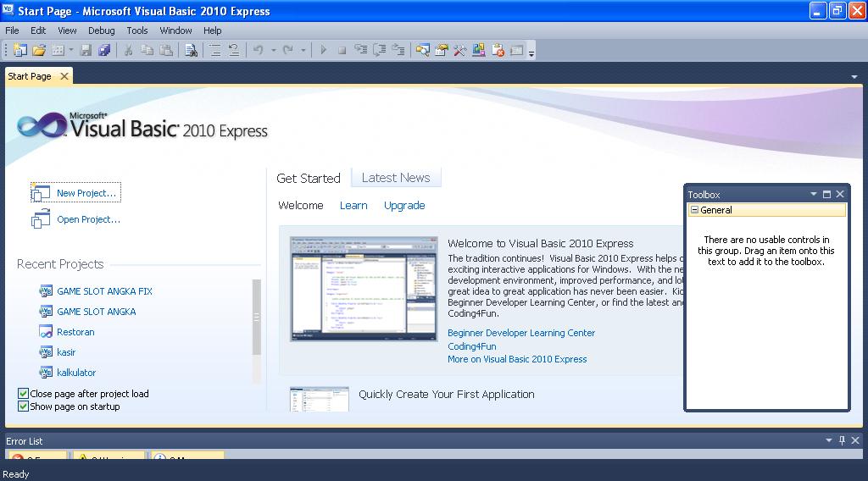868x481 pixels.
Task: Click the Start Debugging play icon
Action: pyautogui.click(x=323, y=50)
